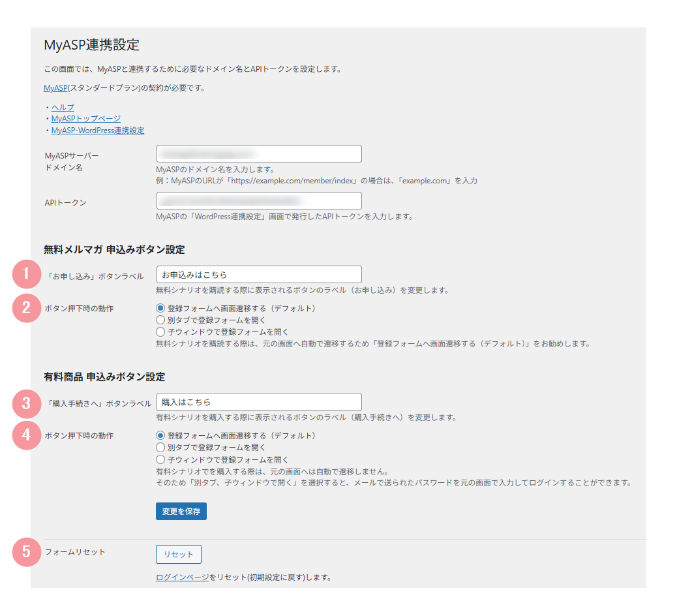Viewport: 677px width, 616px height.
Task: Select 登録フォームへ画面遷移する radio under 有料商品
Action: (x=160, y=435)
